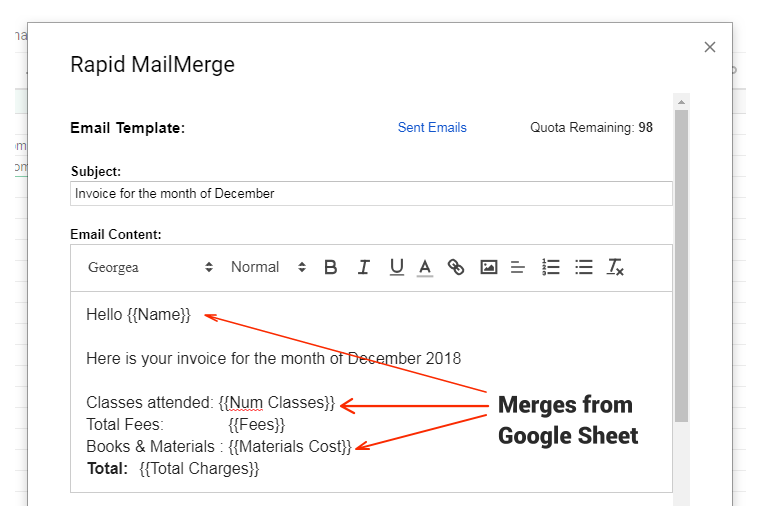Open the Normal text size dropdown

(268, 267)
